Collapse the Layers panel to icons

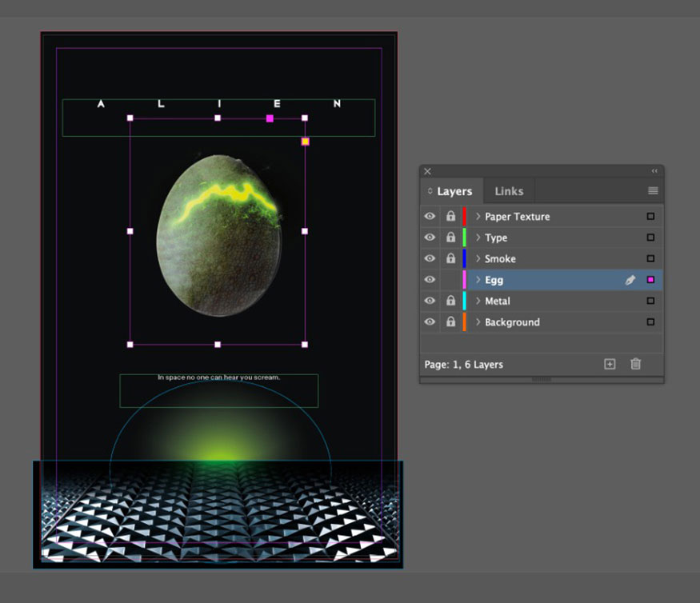654,171
